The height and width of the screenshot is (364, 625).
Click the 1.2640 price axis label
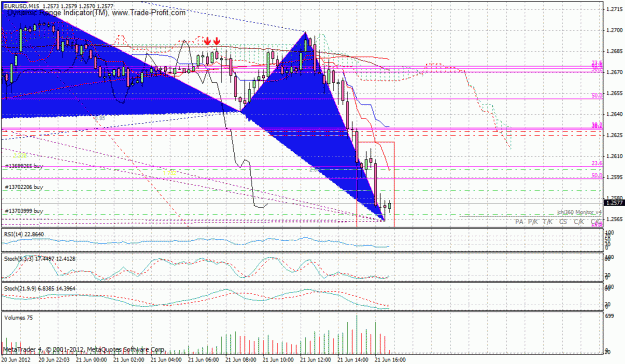[x=615, y=114]
